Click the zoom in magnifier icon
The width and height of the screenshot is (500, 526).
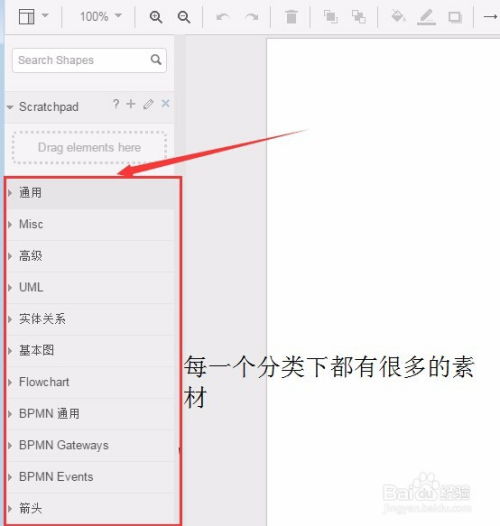pos(156,17)
